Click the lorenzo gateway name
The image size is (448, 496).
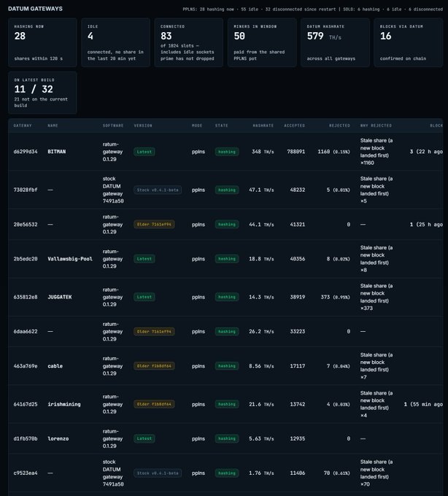[x=58, y=439]
